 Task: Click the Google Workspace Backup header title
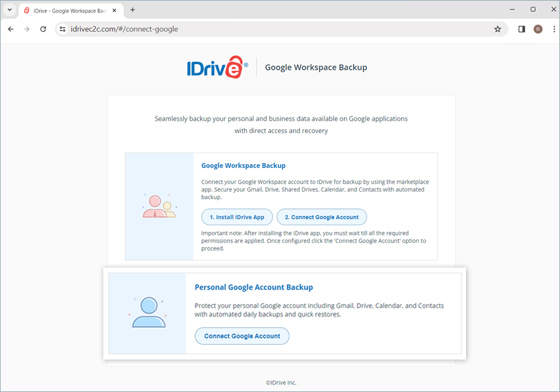316,67
